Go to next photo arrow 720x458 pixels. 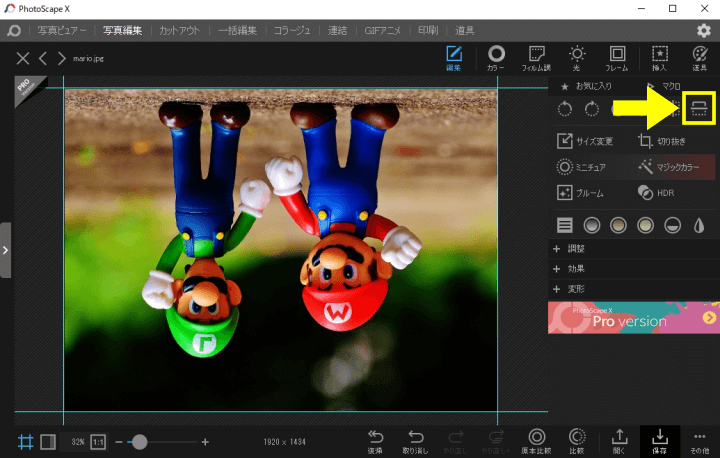[62, 58]
